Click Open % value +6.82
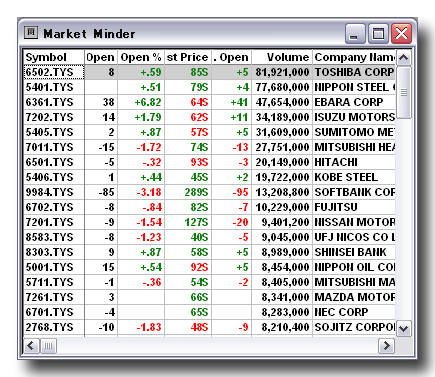The width and height of the screenshot is (435, 377). coord(148,102)
